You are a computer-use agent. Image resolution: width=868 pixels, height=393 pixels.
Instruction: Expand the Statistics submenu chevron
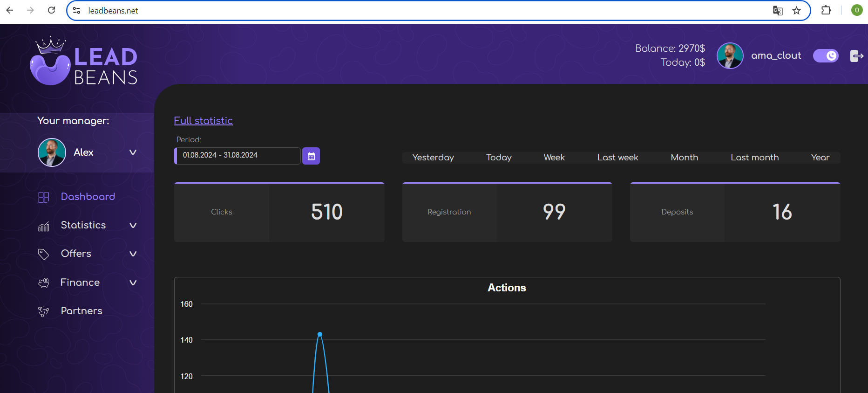[x=133, y=226]
